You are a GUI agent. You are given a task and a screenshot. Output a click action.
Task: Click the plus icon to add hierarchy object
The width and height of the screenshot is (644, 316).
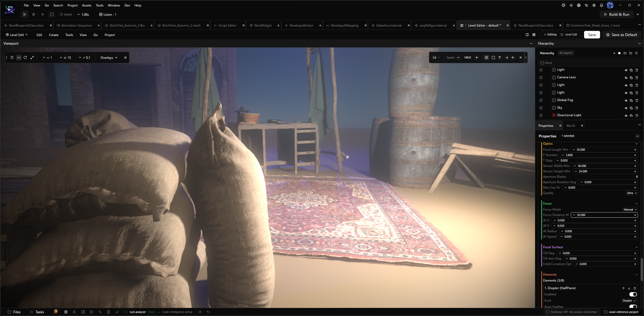614,53
